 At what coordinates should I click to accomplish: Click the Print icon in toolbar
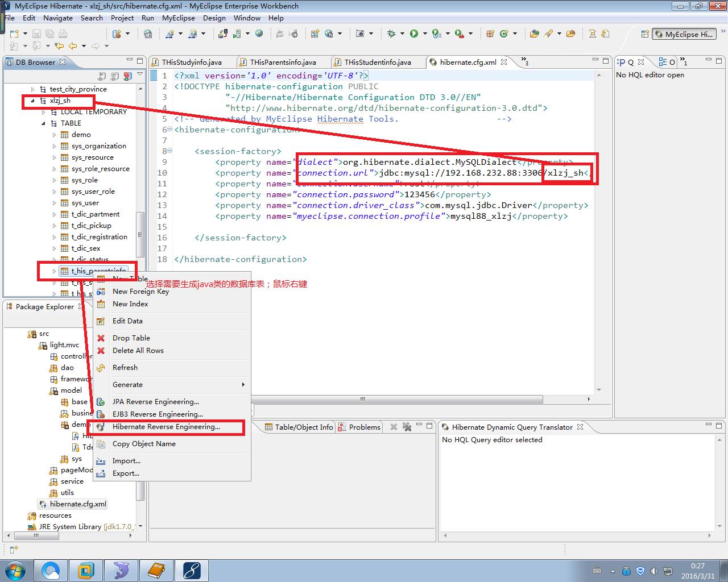point(63,34)
